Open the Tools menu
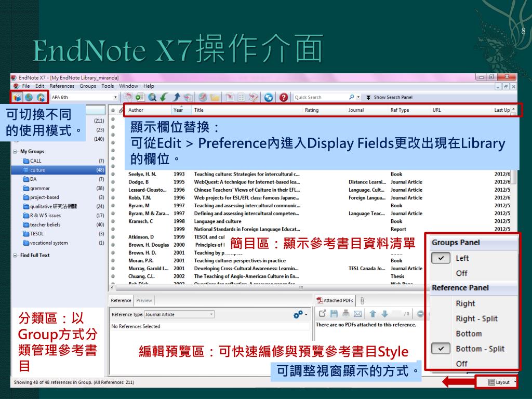 [x=108, y=86]
